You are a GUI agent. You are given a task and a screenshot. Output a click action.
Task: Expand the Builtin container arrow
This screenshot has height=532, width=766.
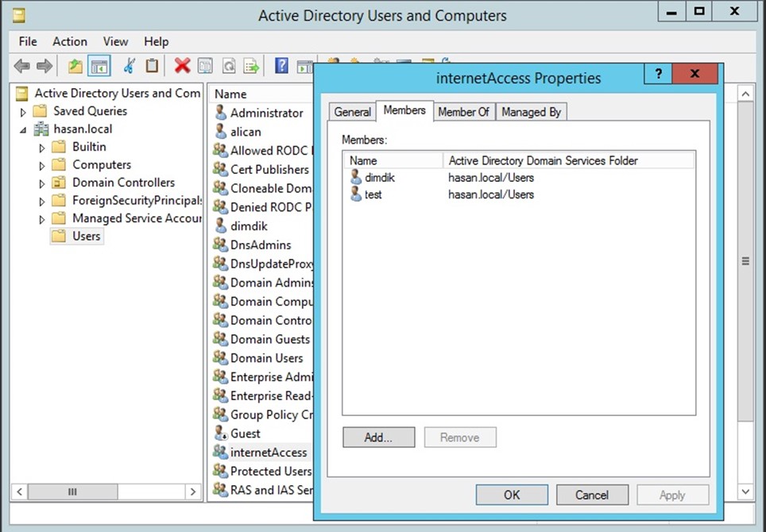point(42,148)
